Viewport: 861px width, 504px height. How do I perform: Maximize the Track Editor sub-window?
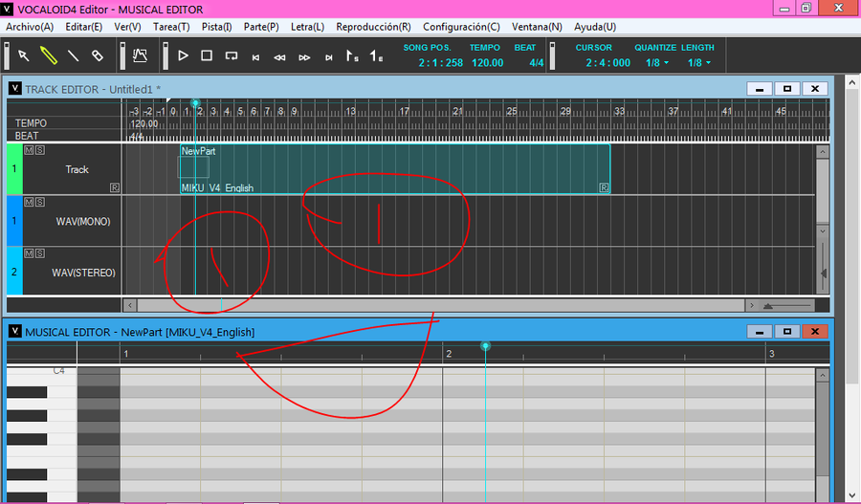[787, 89]
